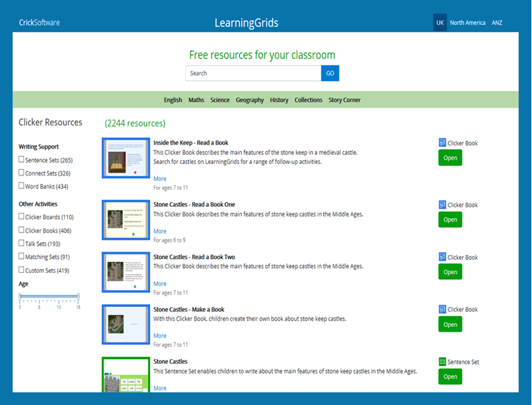Viewport: 532px width, 405px height.
Task: Click Clicker Book icon for Make a Book
Action: [x=442, y=310]
